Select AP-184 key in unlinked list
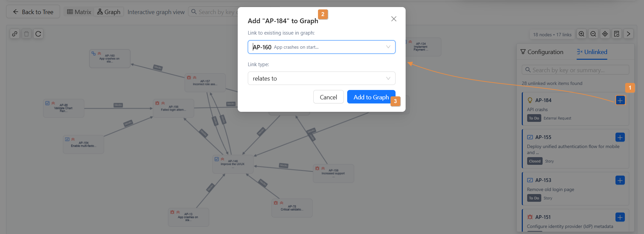The width and height of the screenshot is (644, 234). [543, 100]
